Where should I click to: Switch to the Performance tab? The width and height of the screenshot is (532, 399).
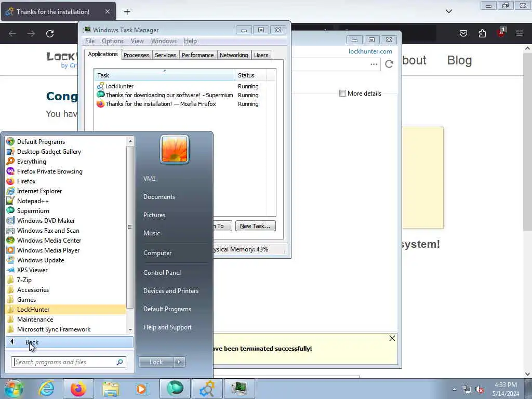pyautogui.click(x=197, y=55)
